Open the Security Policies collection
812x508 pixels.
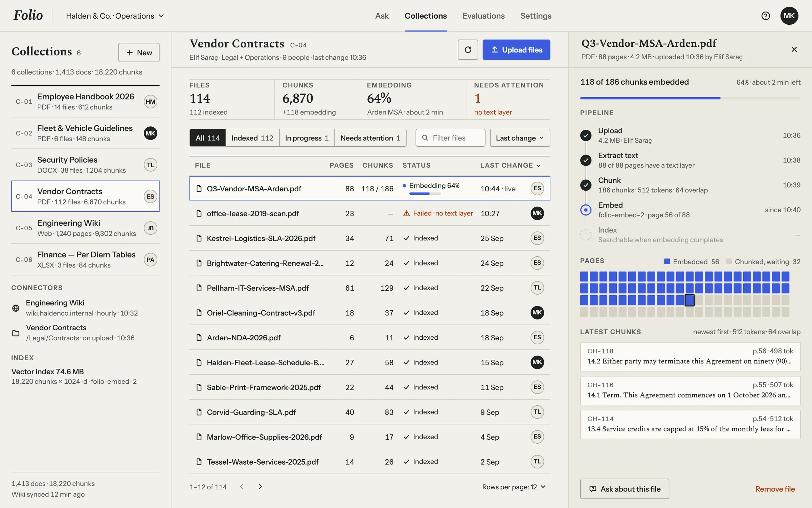[85, 165]
